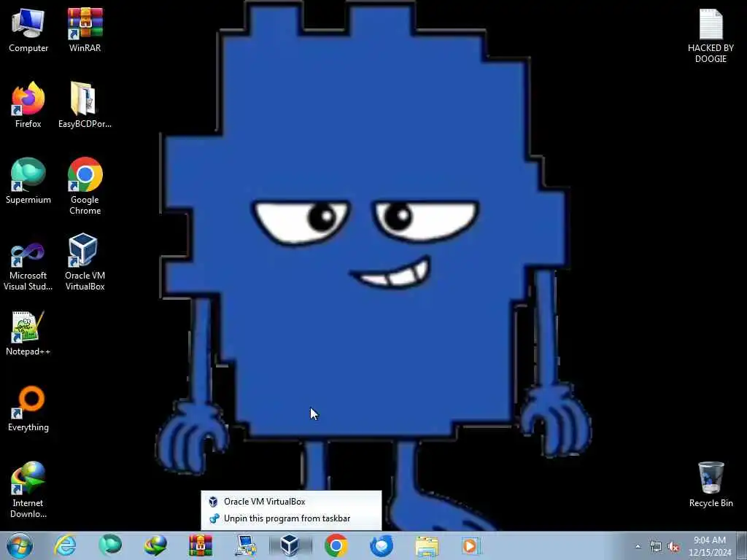This screenshot has height=560, width=747.
Task: Select the Recycle Bin icon
Action: [x=711, y=484]
